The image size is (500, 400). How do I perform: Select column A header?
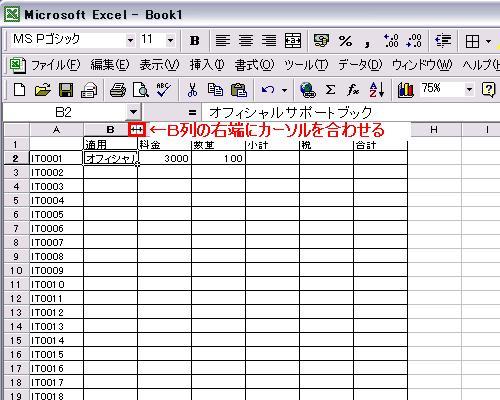(56, 130)
